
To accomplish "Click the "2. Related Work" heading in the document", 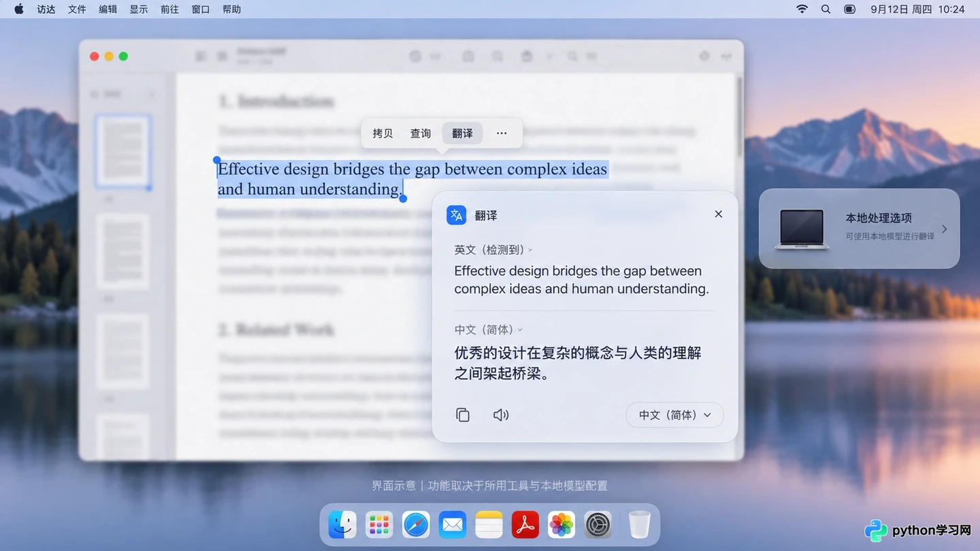I will (x=276, y=331).
